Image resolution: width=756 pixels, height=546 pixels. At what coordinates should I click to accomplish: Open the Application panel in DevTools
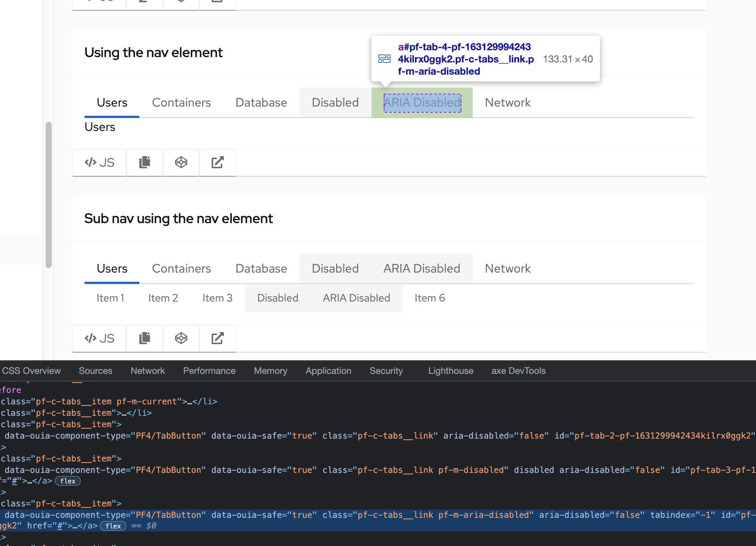(328, 371)
